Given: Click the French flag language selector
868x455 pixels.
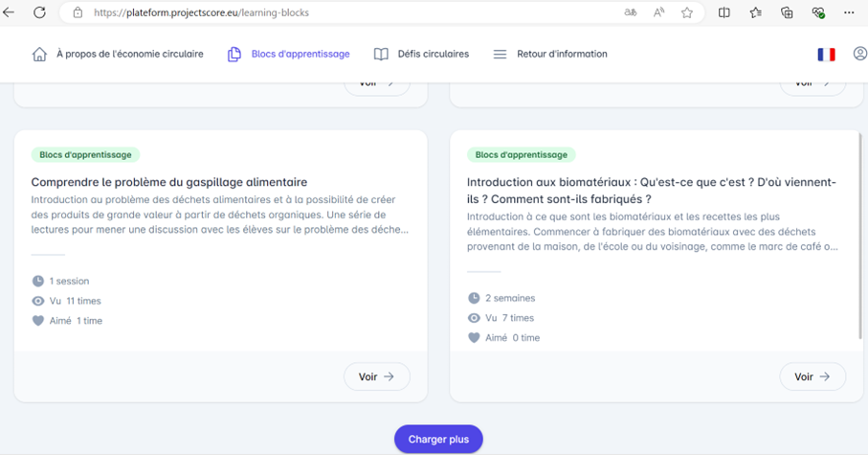Looking at the screenshot, I should coord(826,55).
